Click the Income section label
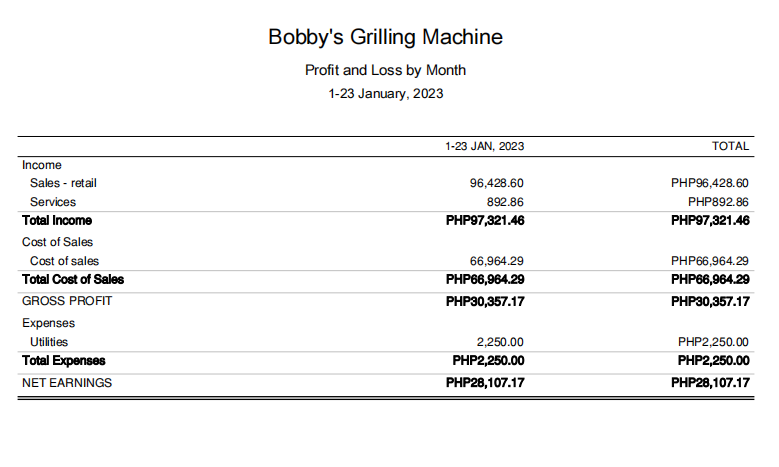The image size is (779, 467). click(42, 165)
